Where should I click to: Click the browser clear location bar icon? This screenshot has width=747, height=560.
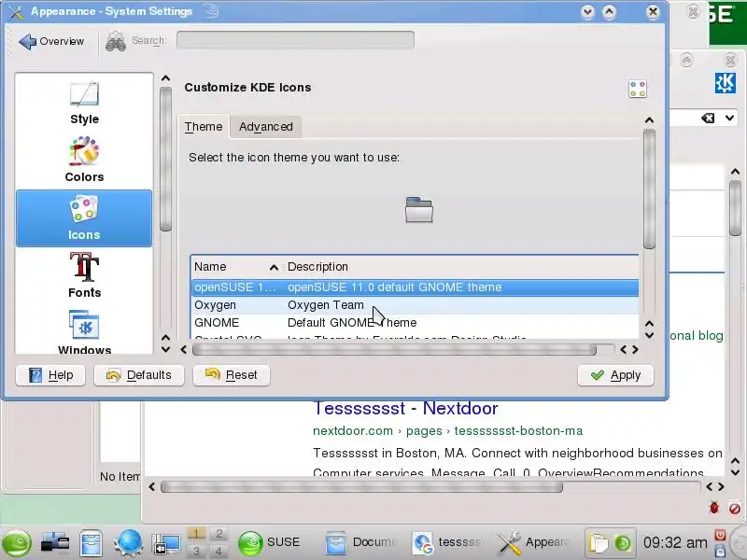point(708,119)
